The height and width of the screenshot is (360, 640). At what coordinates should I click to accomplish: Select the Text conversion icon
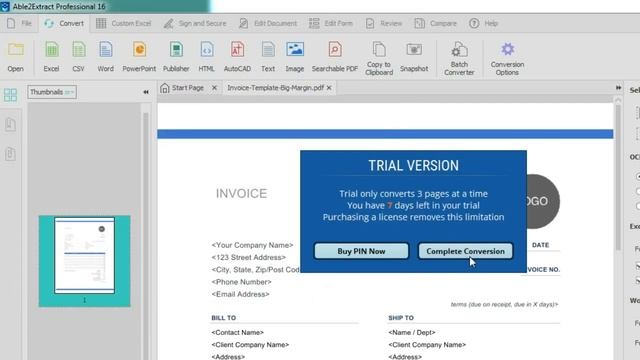pyautogui.click(x=268, y=57)
